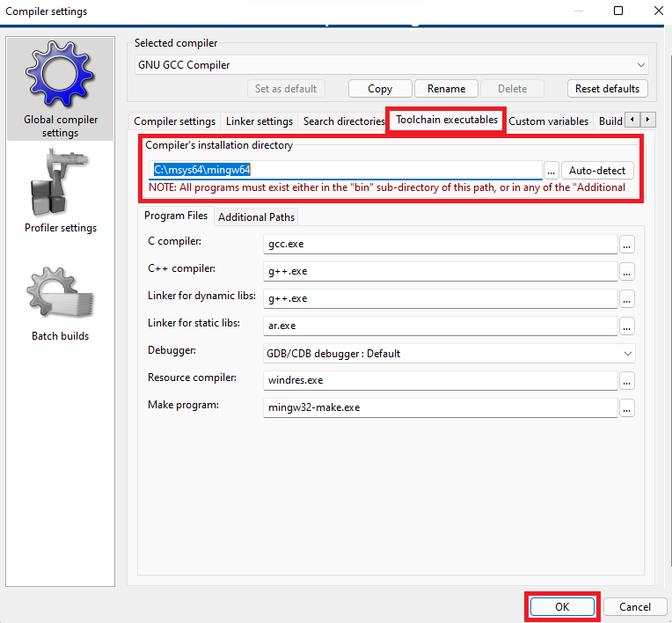The width and height of the screenshot is (672, 623).
Task: Expand the Debugger dropdown
Action: tap(449, 354)
